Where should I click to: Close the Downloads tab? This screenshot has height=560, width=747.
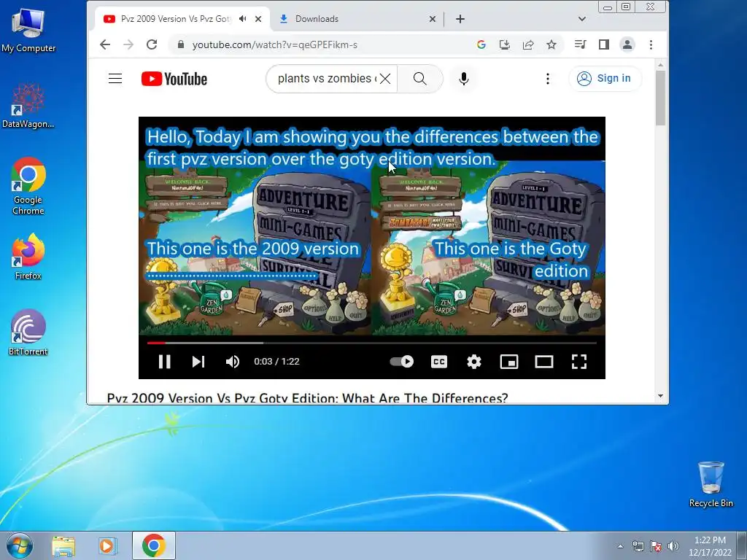point(432,19)
